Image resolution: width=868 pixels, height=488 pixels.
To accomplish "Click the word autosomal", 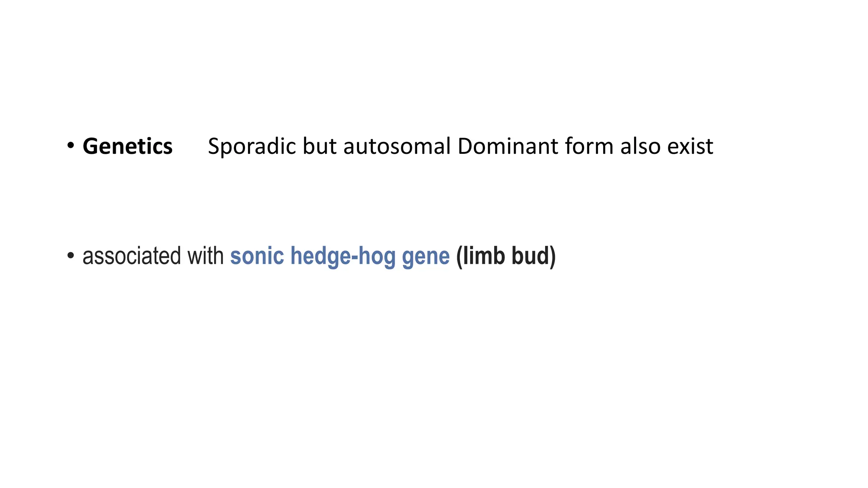I will pos(397,147).
